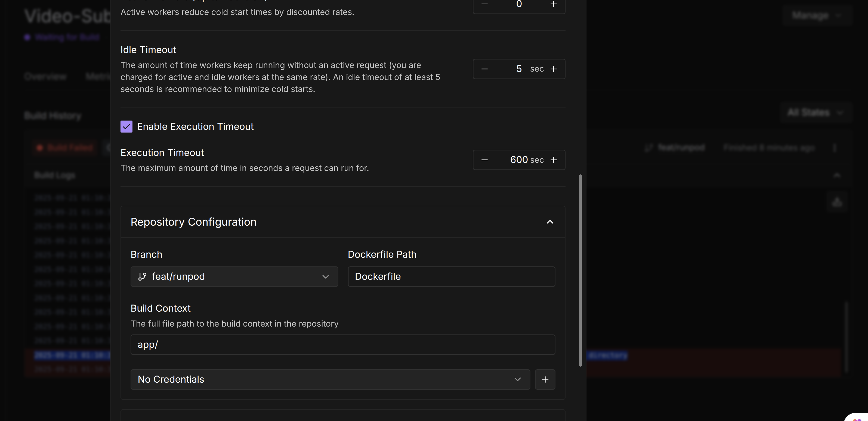Screen dimensions: 868x421
Task: Click the Build Context app/ field
Action: (342, 345)
